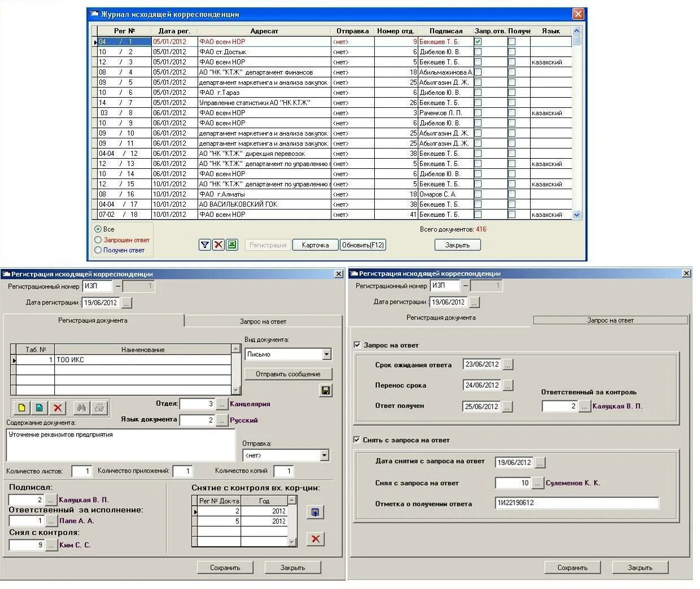Open date picker for Перенос срока
This screenshot has width=700, height=589.
pos(508,386)
